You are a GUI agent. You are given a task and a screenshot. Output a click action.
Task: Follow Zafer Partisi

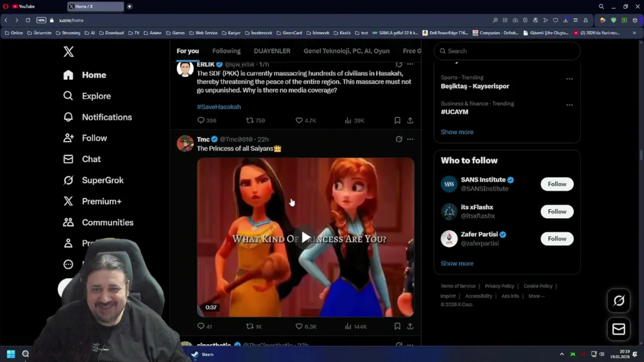[557, 239]
